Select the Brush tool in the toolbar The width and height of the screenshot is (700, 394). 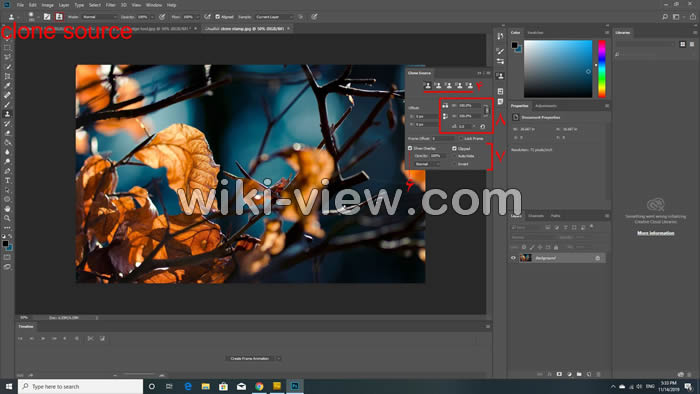pos(7,104)
